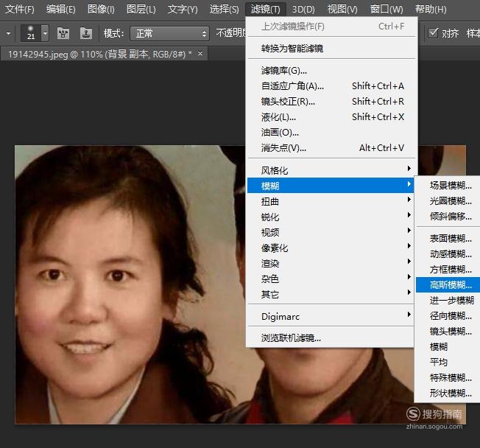The height and width of the screenshot is (448, 480).
Task: Click the 滤镜(T) menu header
Action: click(x=266, y=9)
